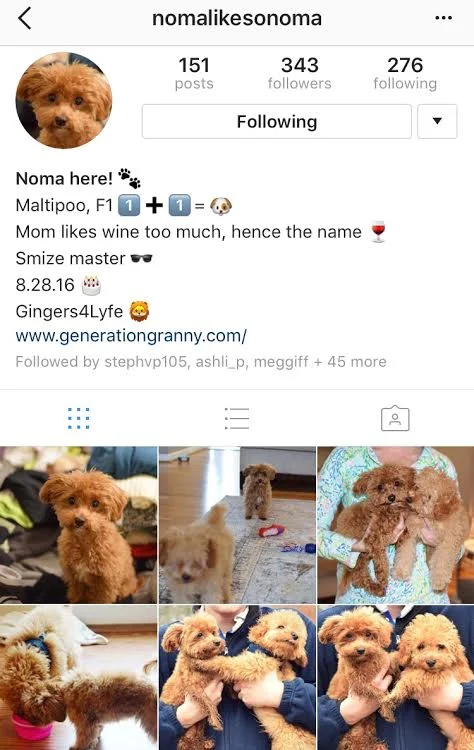This screenshot has height=750, width=474.
Task: Open photo of dogs at pink bowl
Action: click(x=78, y=678)
